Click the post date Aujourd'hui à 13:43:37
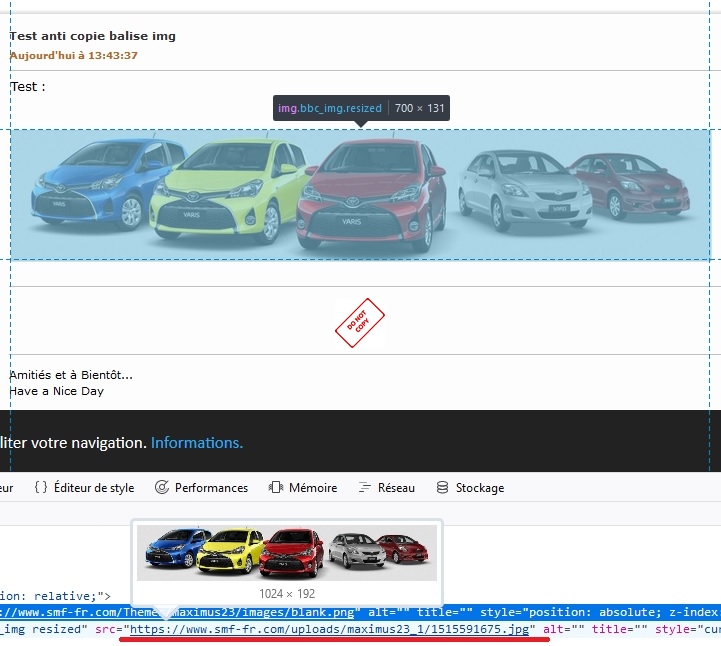This screenshot has height=646, width=721. pos(74,56)
